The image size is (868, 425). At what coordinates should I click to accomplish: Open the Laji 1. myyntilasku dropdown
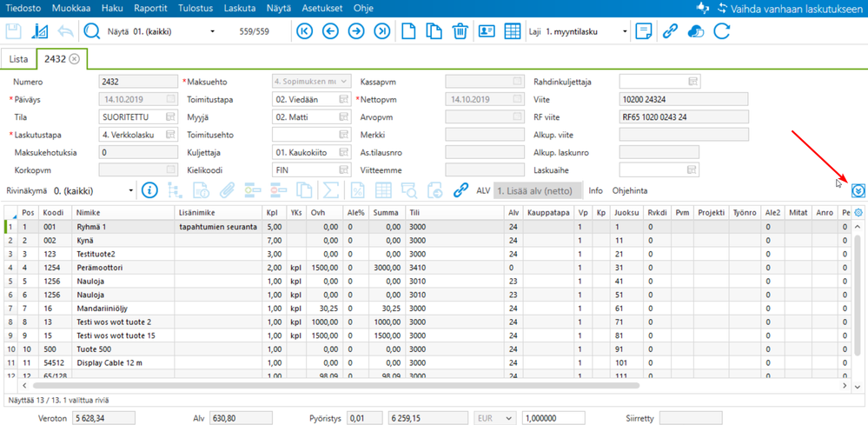coord(624,31)
